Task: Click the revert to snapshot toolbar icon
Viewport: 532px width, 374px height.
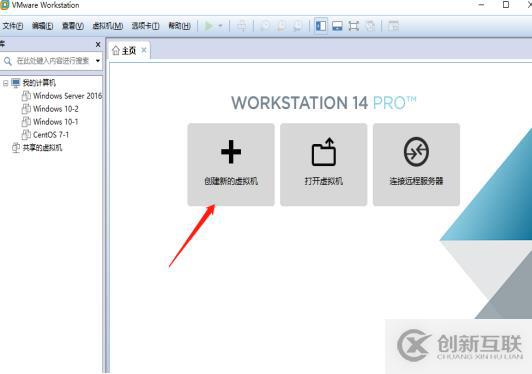Action: [281, 26]
